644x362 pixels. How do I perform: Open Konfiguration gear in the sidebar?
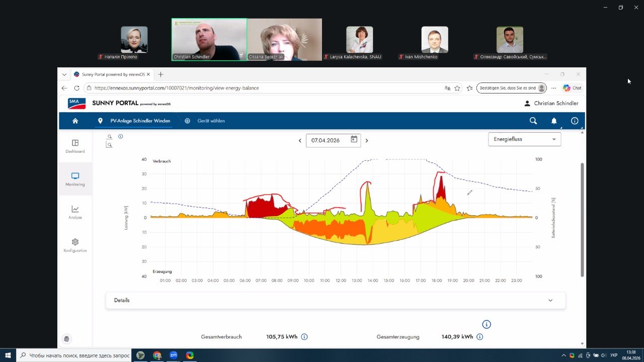(x=75, y=245)
